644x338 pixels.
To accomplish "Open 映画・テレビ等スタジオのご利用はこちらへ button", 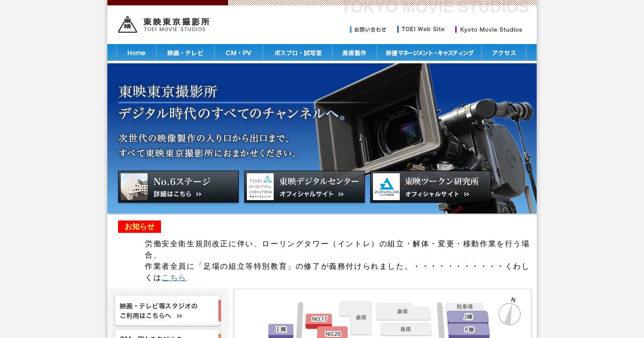I will 167,311.
